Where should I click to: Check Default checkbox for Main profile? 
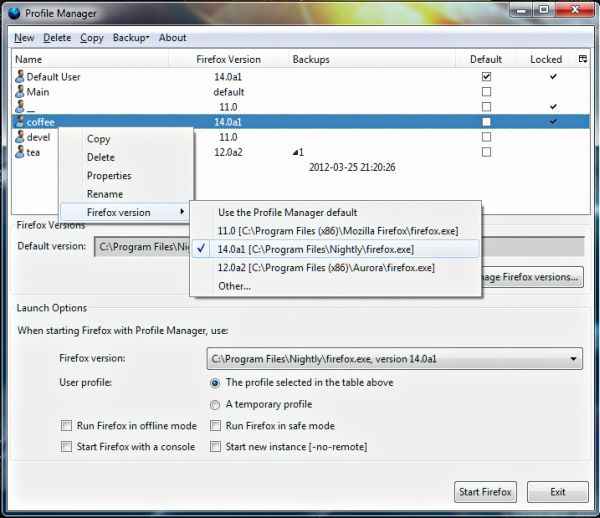pos(486,92)
